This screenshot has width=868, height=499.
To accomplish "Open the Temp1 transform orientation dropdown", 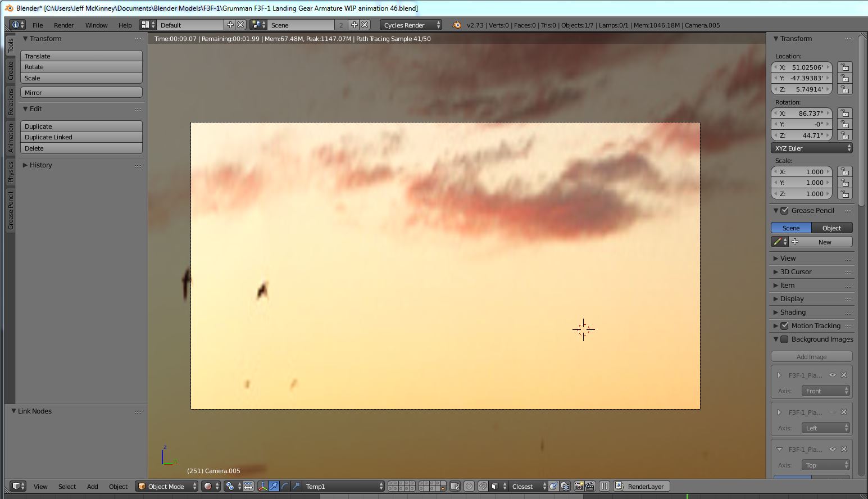I will click(344, 487).
